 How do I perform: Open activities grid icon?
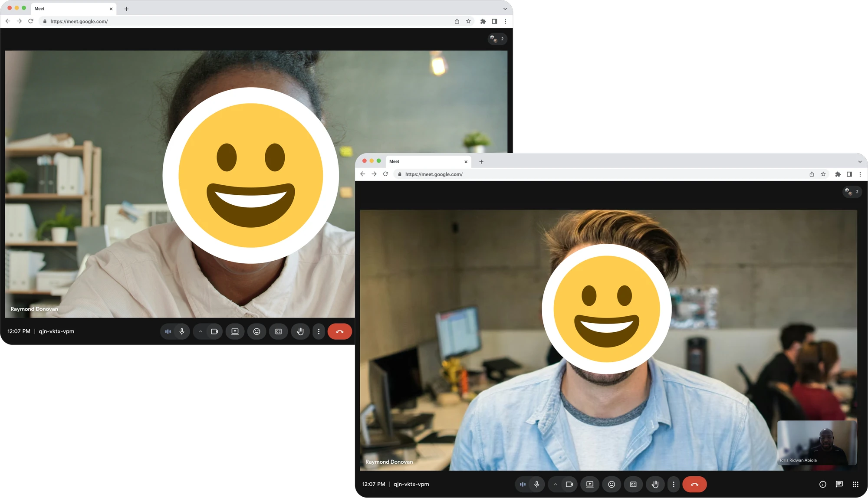pos(855,484)
